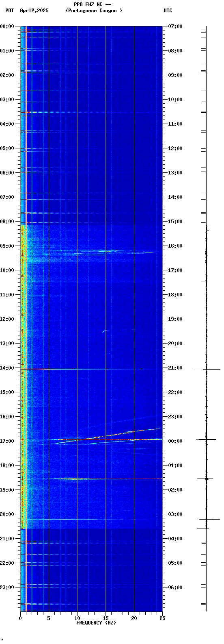Click the '25' frequency axis tick label
The height and width of the screenshot is (644, 224).
point(162,619)
